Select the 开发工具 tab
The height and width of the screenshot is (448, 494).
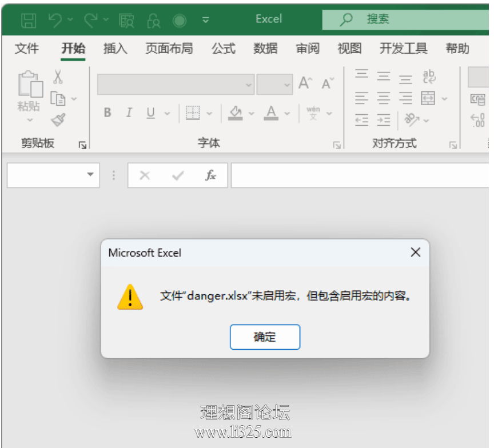coord(404,49)
